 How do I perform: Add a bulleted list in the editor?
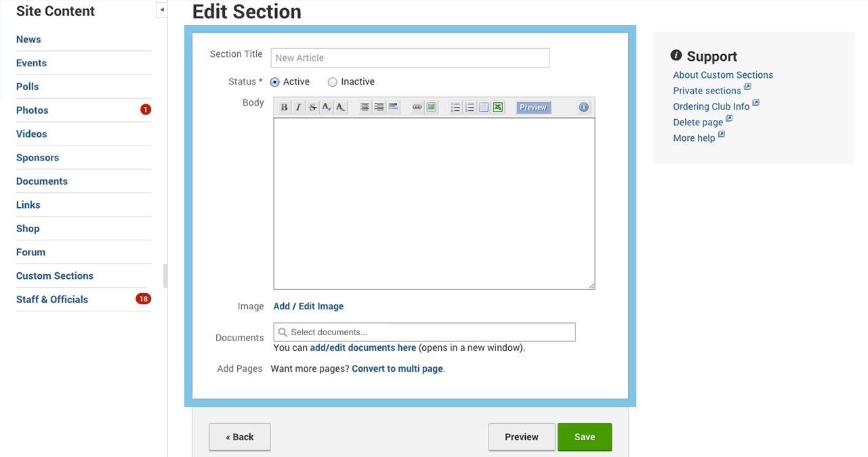pyautogui.click(x=455, y=108)
